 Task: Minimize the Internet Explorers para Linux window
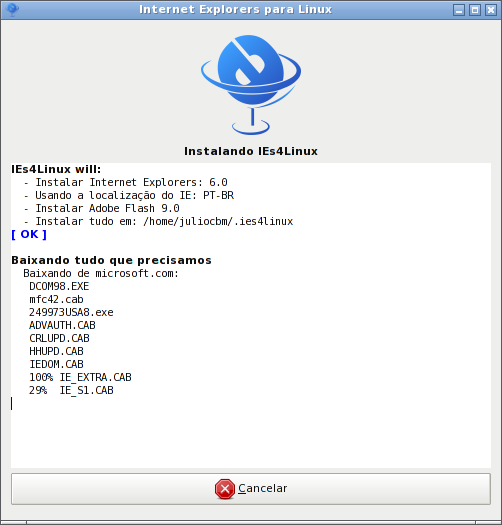tap(459, 10)
